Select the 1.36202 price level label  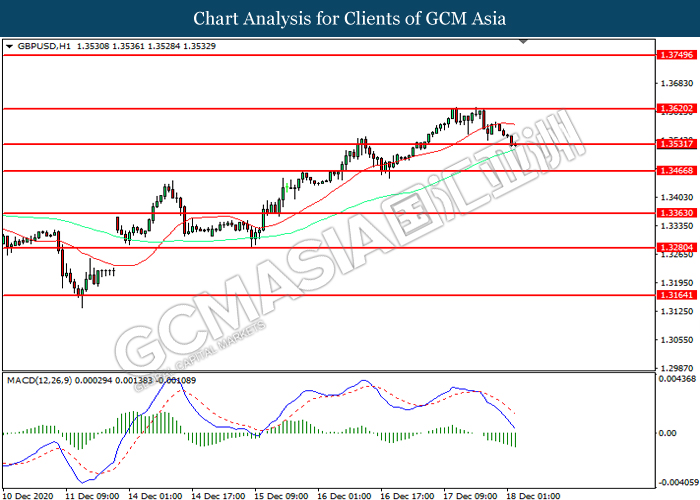(x=677, y=108)
